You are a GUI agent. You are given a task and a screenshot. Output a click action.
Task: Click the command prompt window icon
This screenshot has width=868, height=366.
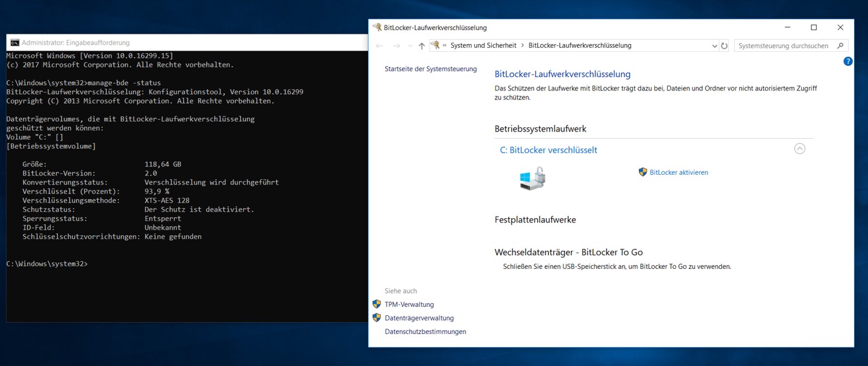14,43
